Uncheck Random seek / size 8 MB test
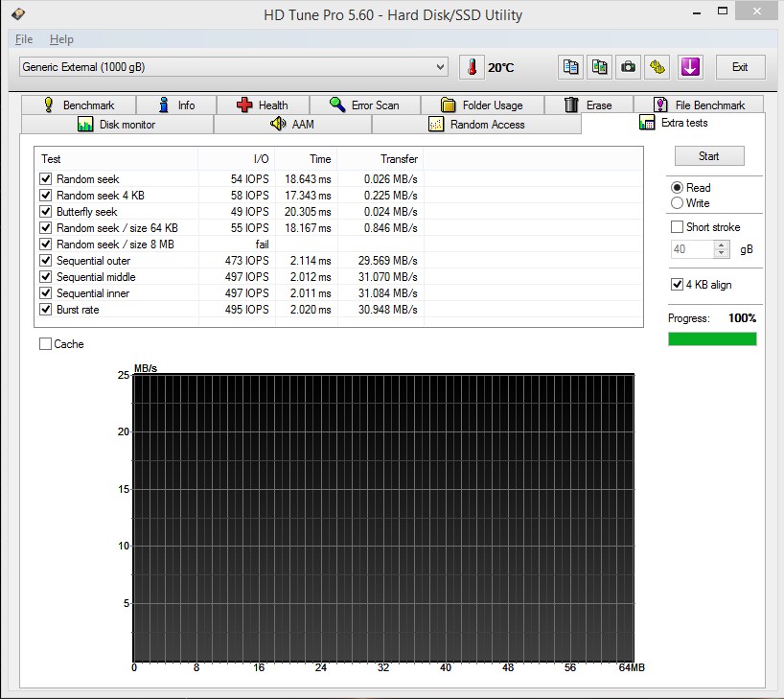Image resolution: width=784 pixels, height=699 pixels. [x=45, y=245]
